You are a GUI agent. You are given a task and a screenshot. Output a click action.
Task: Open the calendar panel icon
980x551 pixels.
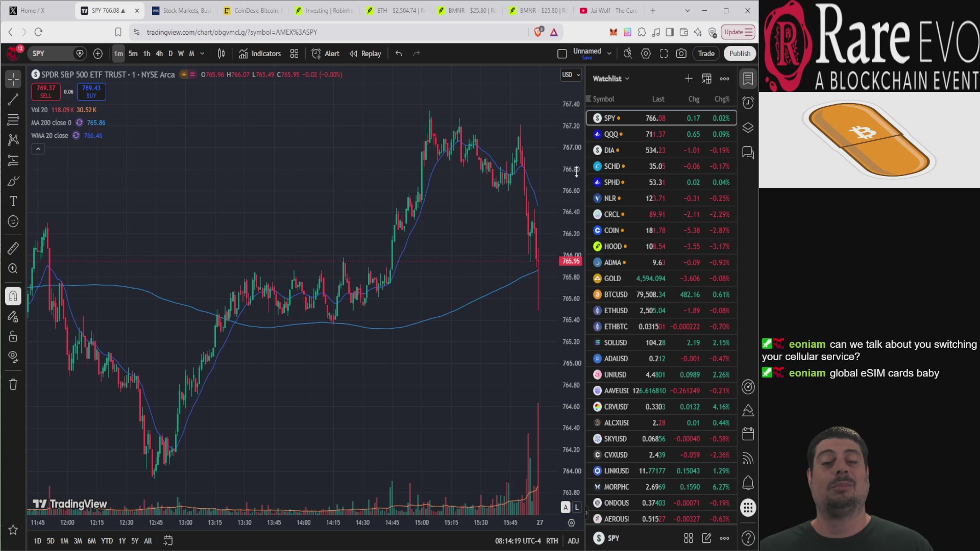(x=748, y=434)
